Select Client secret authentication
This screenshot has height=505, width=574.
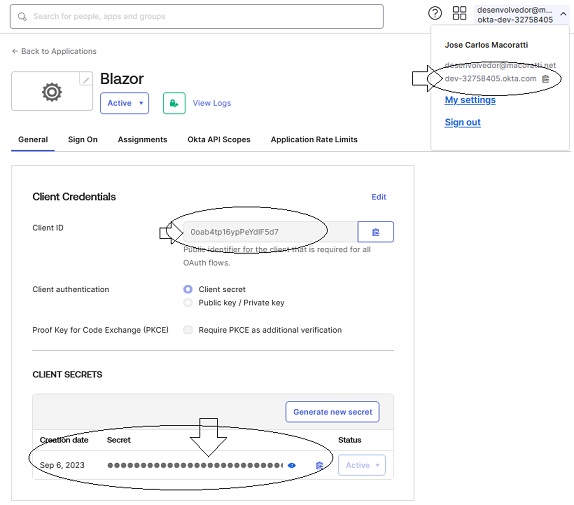(x=188, y=289)
